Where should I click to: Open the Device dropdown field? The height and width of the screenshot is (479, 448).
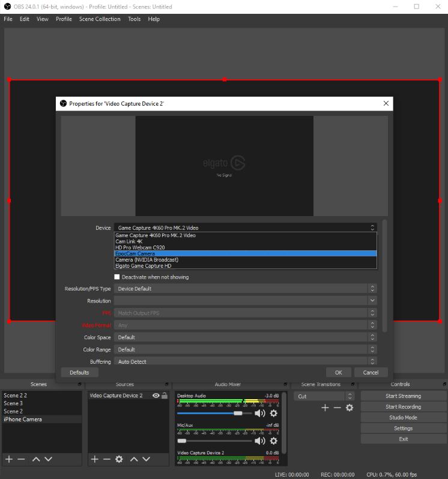pos(246,227)
